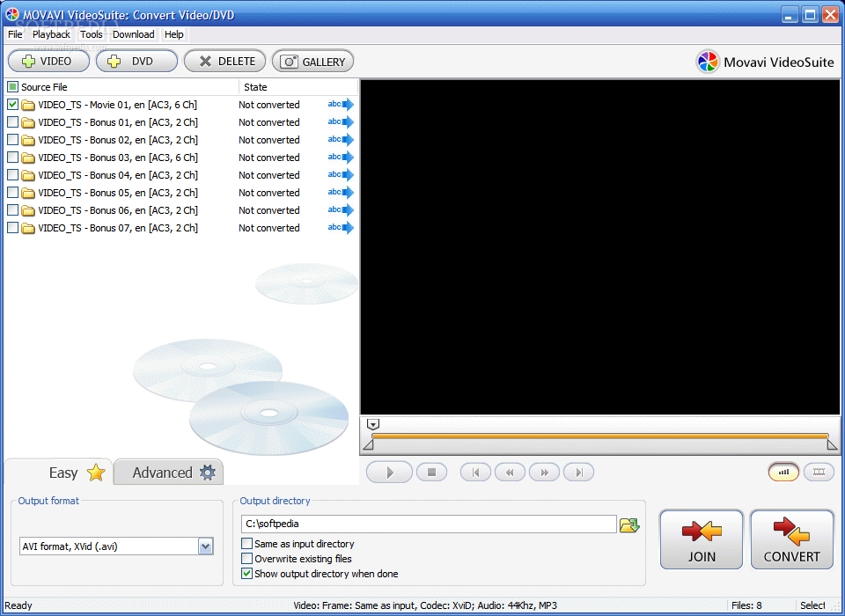Click the Play button
The image size is (845, 616).
point(390,473)
